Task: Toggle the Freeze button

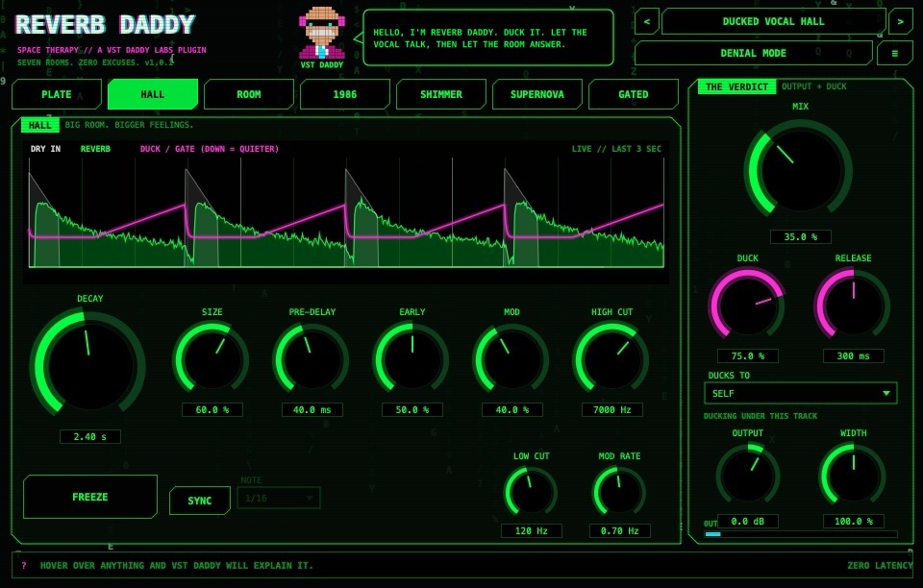Action: pos(90,497)
